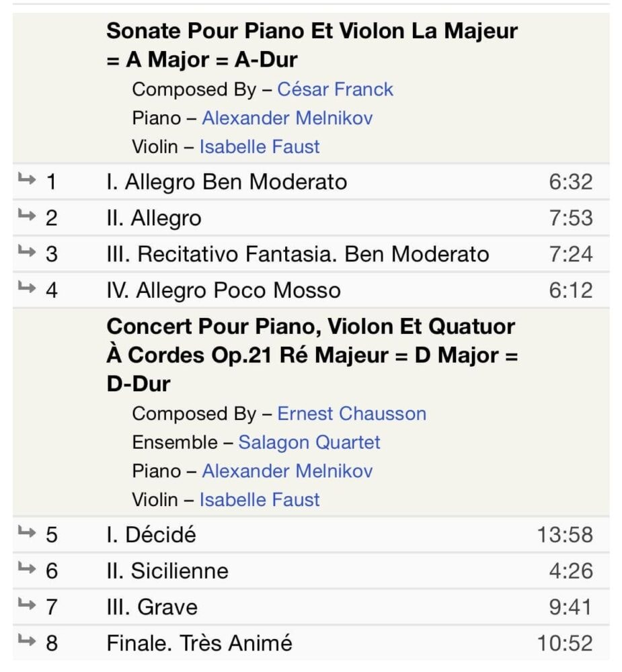
Task: Select the track III. Recitativo Fantasia. Ben Moderato
Action: coord(311,254)
